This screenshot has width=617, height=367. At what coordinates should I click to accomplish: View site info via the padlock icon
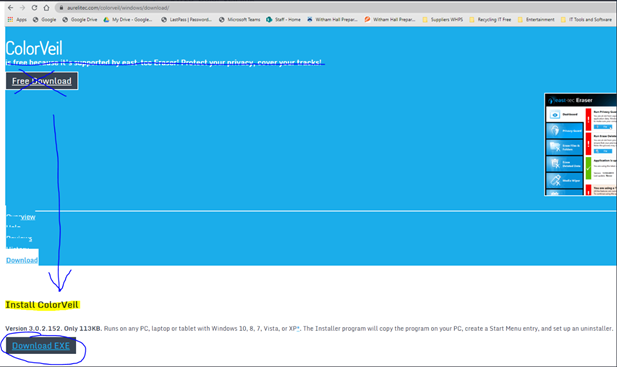(x=61, y=7)
